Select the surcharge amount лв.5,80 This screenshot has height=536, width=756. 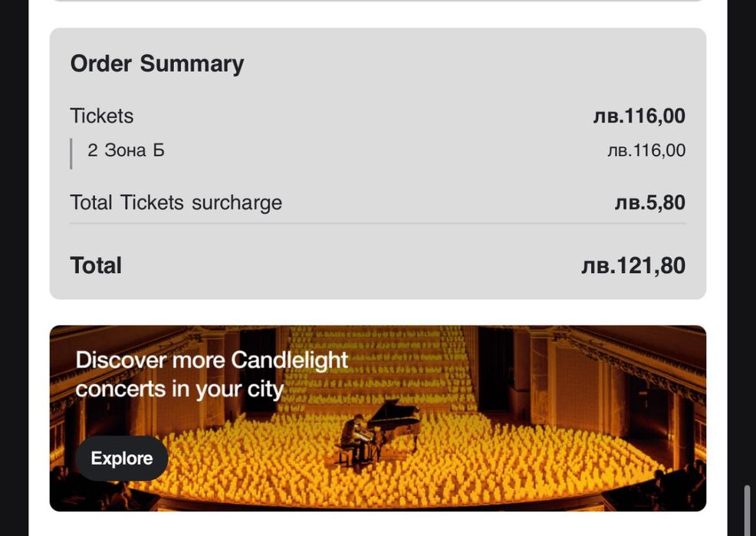(x=649, y=203)
